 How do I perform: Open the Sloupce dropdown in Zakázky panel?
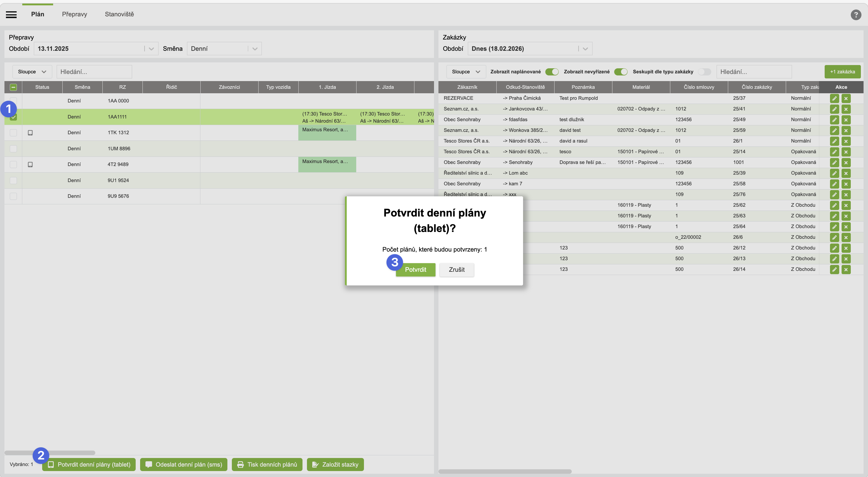tap(466, 72)
